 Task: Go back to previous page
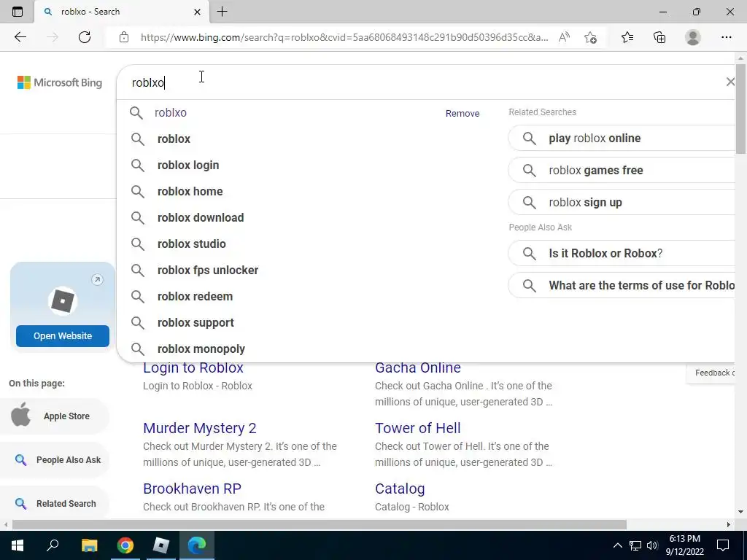(20, 37)
